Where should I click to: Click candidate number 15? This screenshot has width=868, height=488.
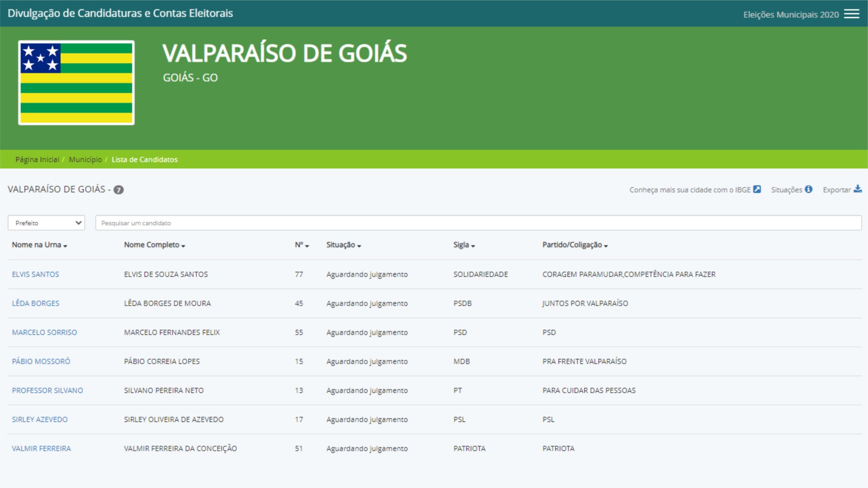coord(299,361)
